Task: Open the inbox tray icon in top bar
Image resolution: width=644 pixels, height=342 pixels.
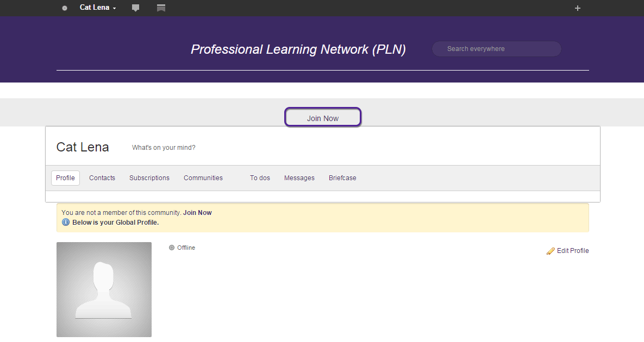Action: 161,8
